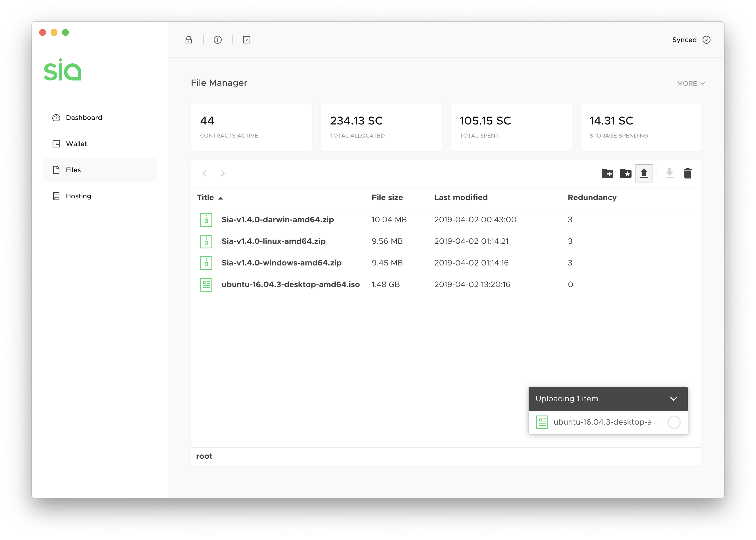
Task: Click the starred folder icon
Action: tap(626, 173)
